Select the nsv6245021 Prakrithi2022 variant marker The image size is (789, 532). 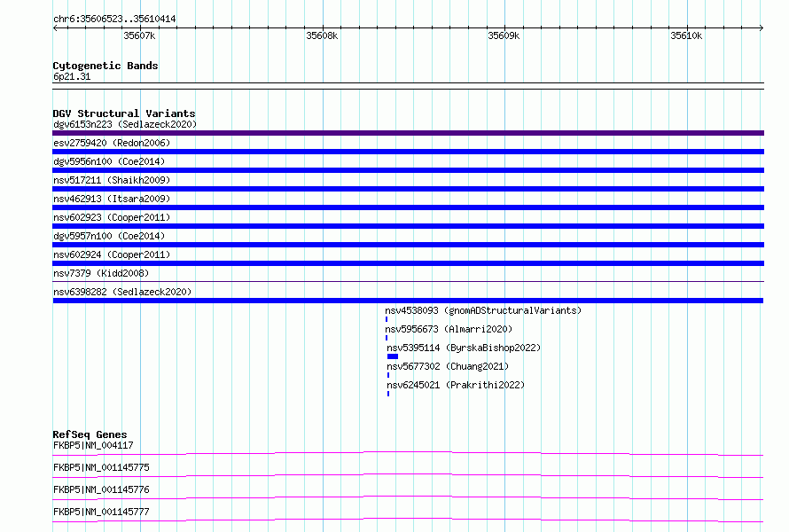pos(388,394)
